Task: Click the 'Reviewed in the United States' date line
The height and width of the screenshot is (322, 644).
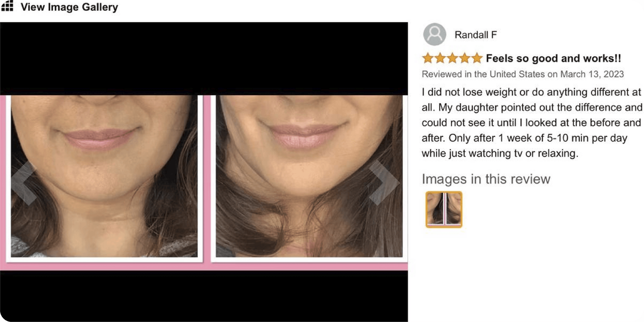Action: click(523, 74)
